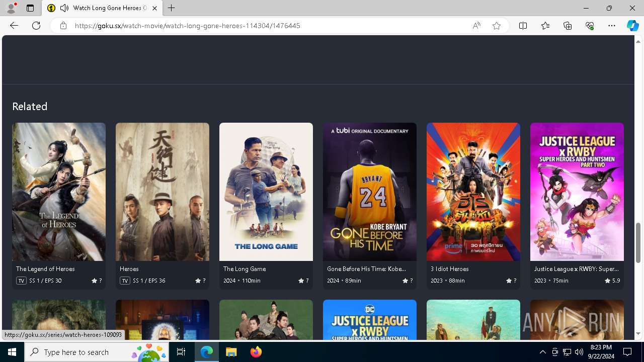
Task: Open second-row Justice League x RWBY poster
Action: [370, 320]
